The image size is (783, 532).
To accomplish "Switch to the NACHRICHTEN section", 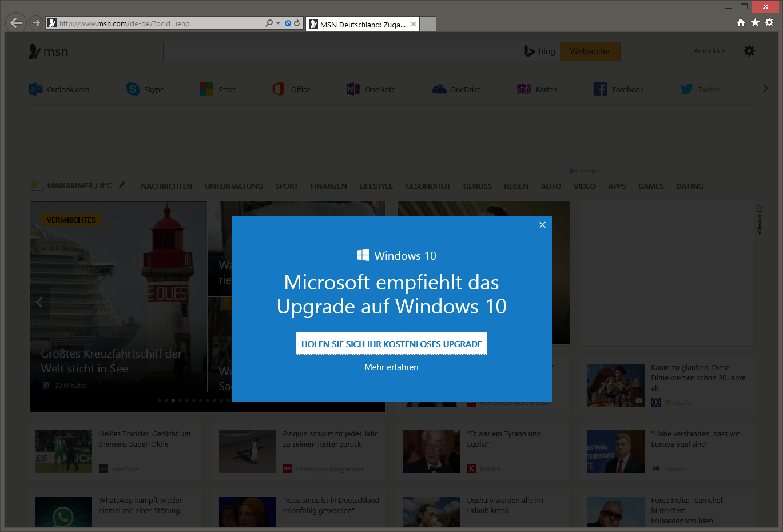I will [166, 186].
